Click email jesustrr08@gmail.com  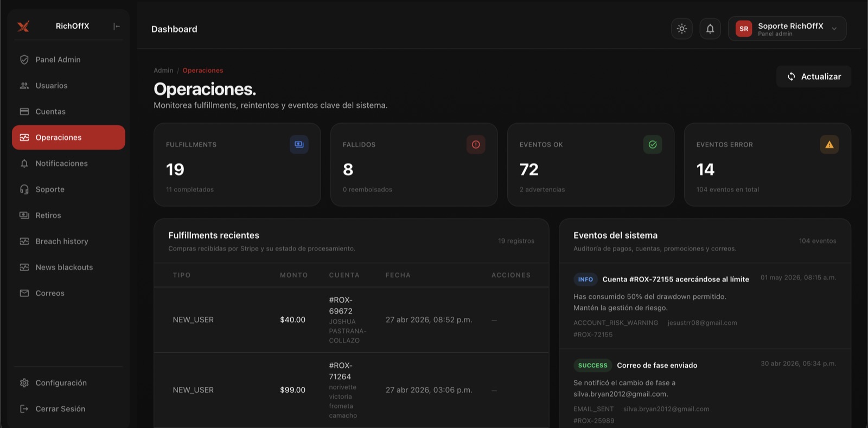click(x=702, y=323)
